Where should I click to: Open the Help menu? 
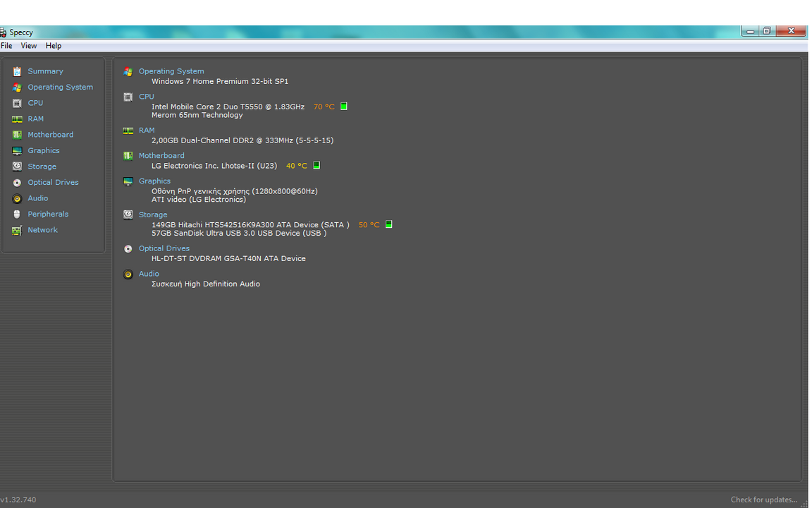pyautogui.click(x=54, y=46)
